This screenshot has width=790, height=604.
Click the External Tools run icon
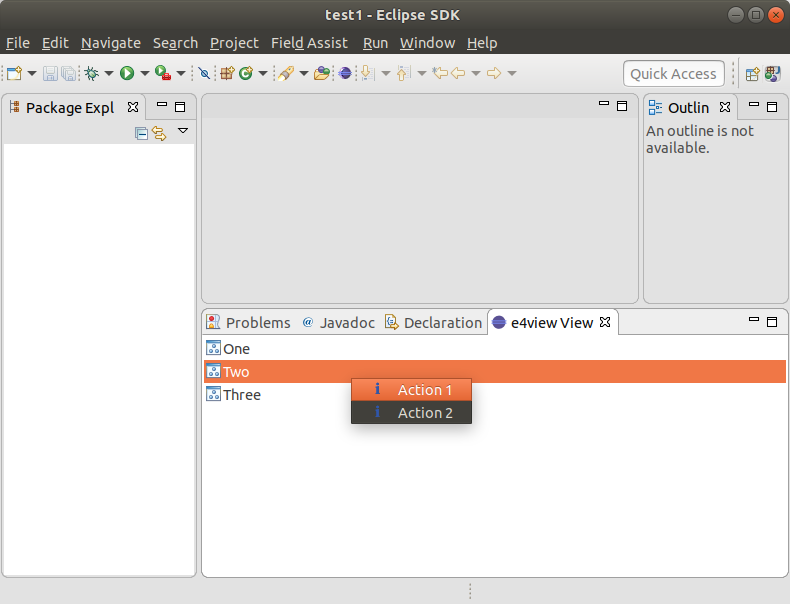(163, 74)
